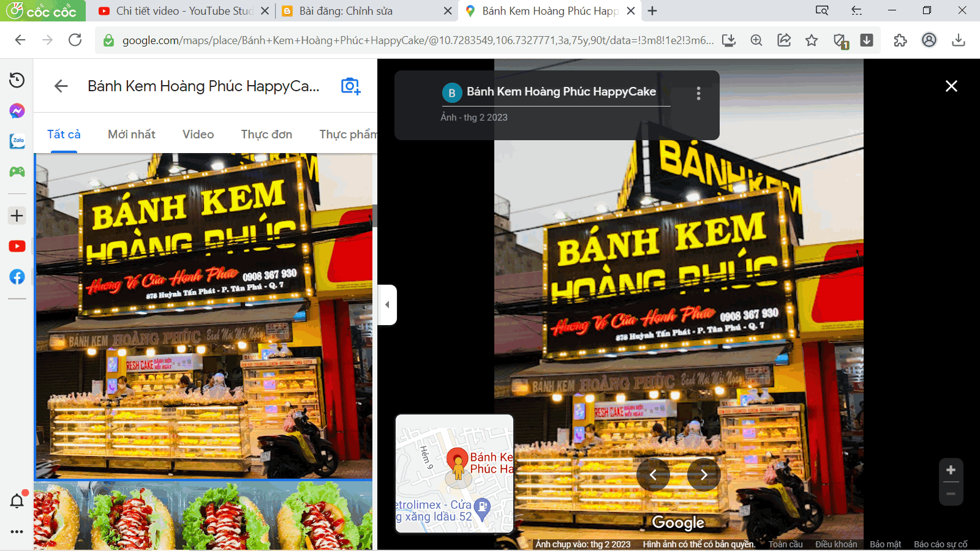
Task: Open the user profile icon
Action: pos(929,40)
